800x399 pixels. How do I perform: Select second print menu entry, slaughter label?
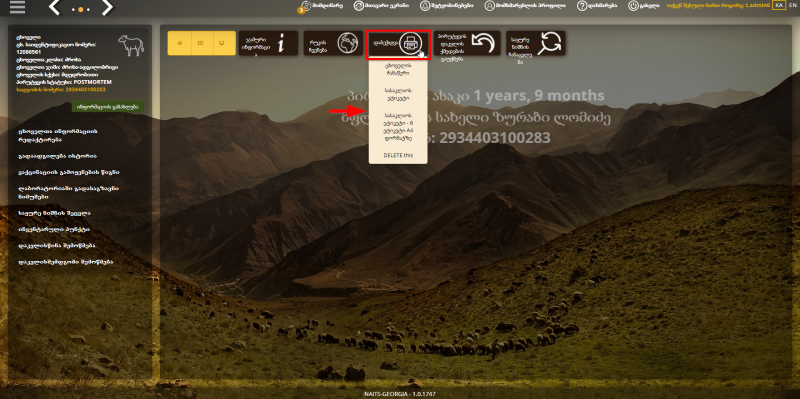pyautogui.click(x=398, y=94)
